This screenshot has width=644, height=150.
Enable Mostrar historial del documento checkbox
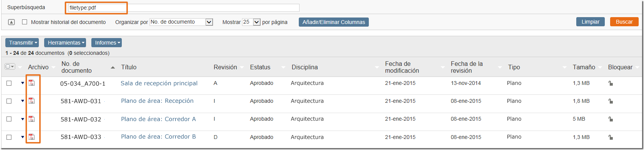(x=25, y=22)
